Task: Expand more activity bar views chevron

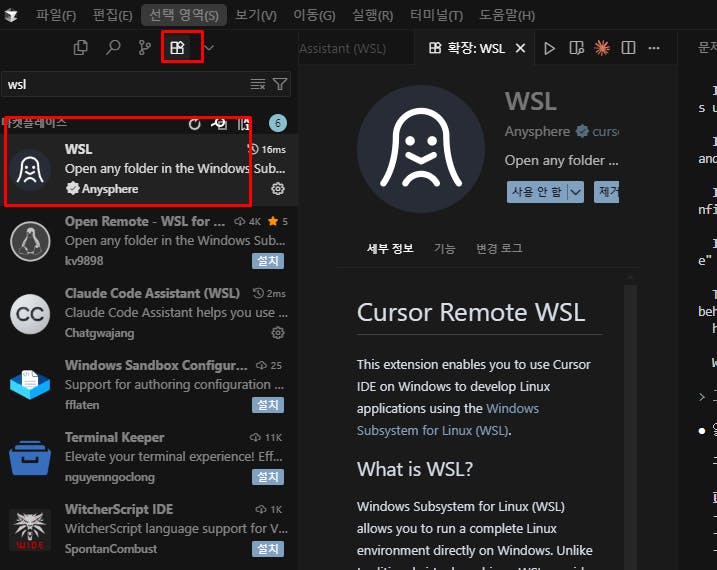Action: (x=209, y=48)
